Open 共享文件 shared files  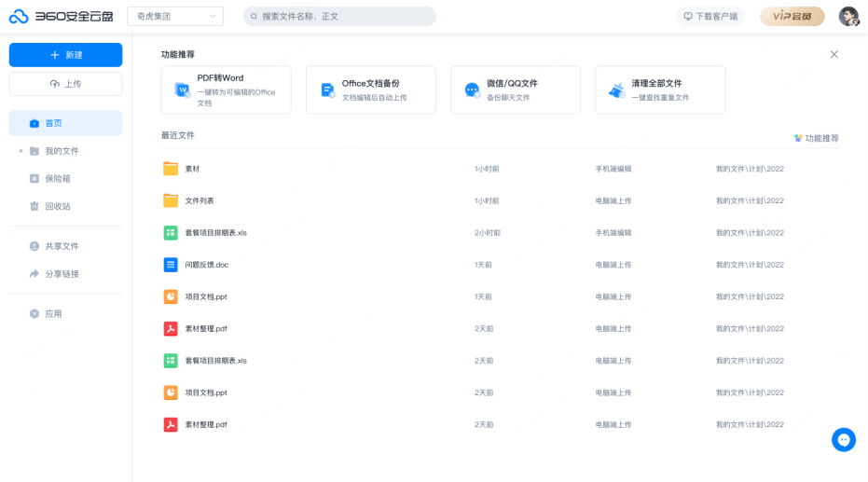62,246
